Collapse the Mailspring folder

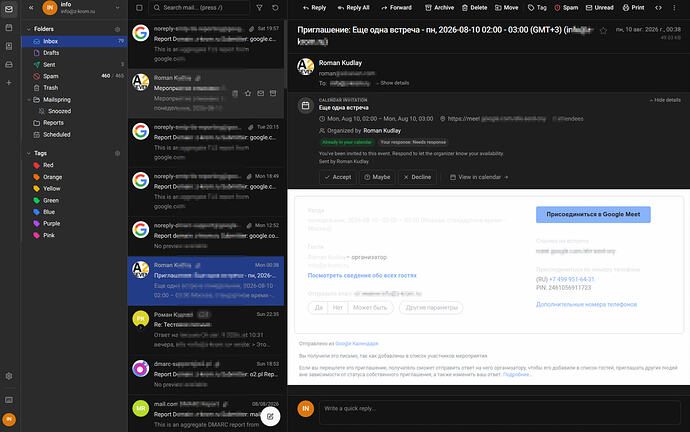pos(29,100)
